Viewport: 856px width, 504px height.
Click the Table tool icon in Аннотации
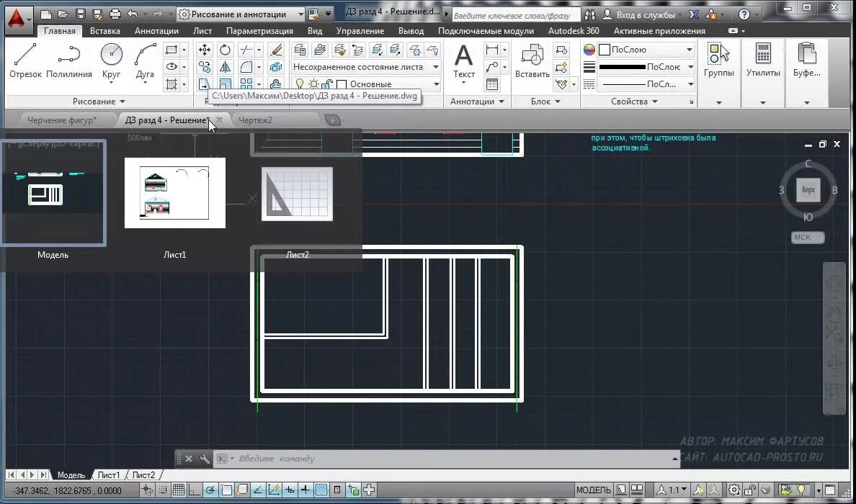(x=492, y=84)
